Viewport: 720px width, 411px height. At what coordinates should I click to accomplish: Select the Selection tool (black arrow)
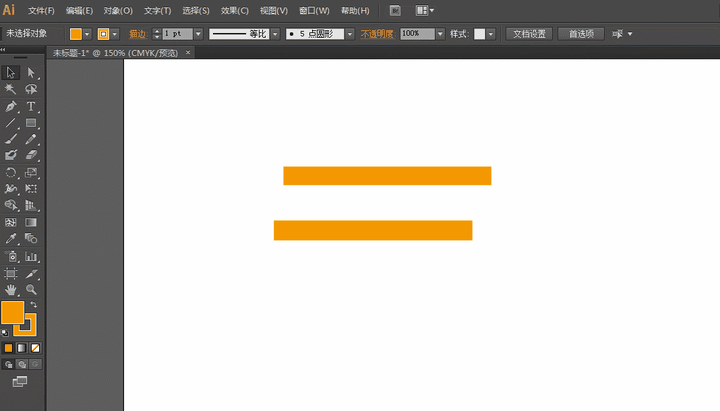[11, 73]
